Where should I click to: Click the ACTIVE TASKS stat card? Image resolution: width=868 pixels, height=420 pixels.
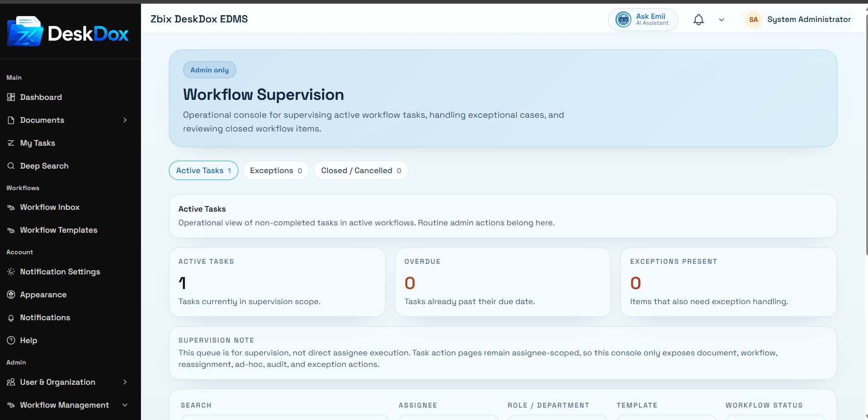(277, 282)
